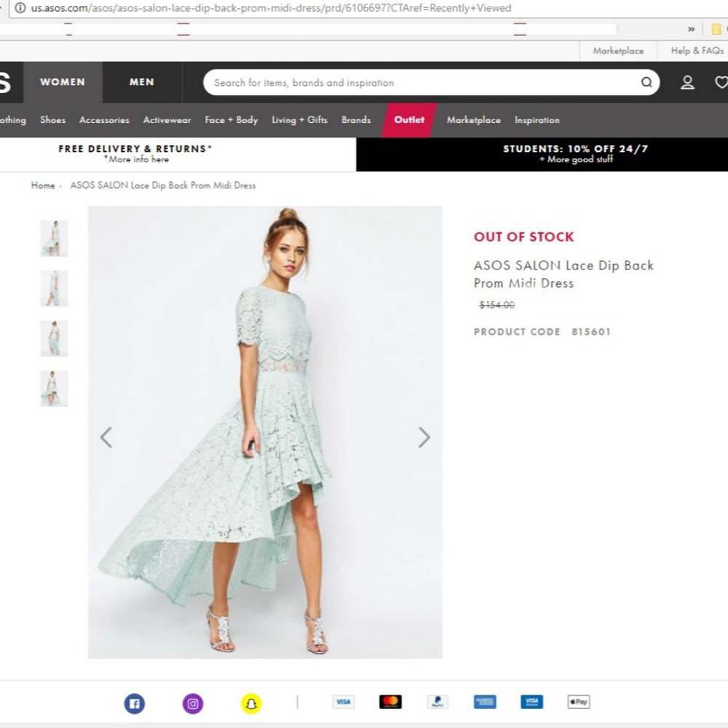The height and width of the screenshot is (728, 728).
Task: Click the Mastercard payment icon
Action: pos(390,702)
